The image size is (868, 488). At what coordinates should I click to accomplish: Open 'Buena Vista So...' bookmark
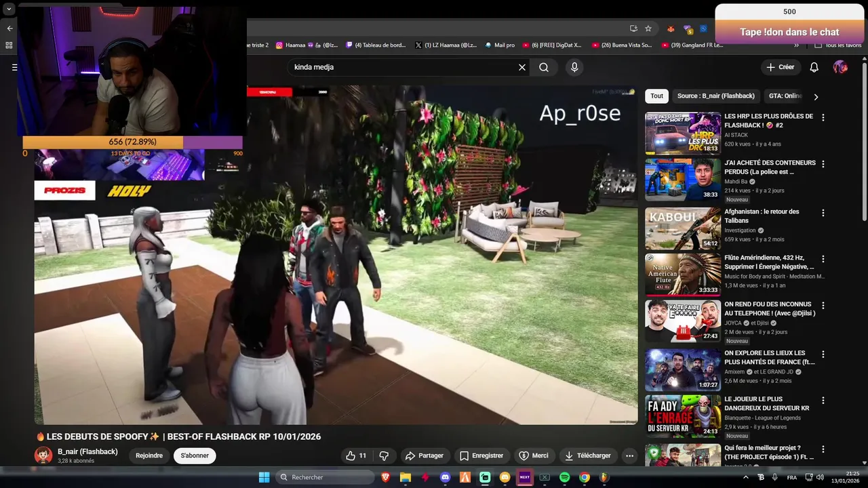(x=622, y=45)
